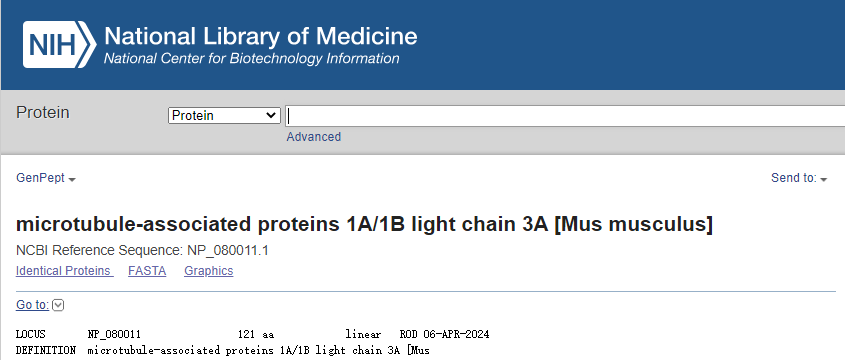View Identical Proteins for this record
This screenshot has width=845, height=360.
[x=64, y=271]
